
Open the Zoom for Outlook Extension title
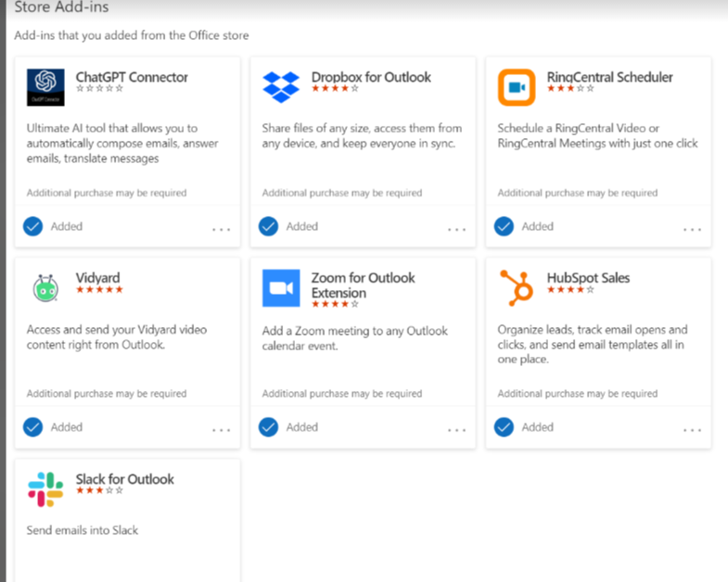coord(363,285)
